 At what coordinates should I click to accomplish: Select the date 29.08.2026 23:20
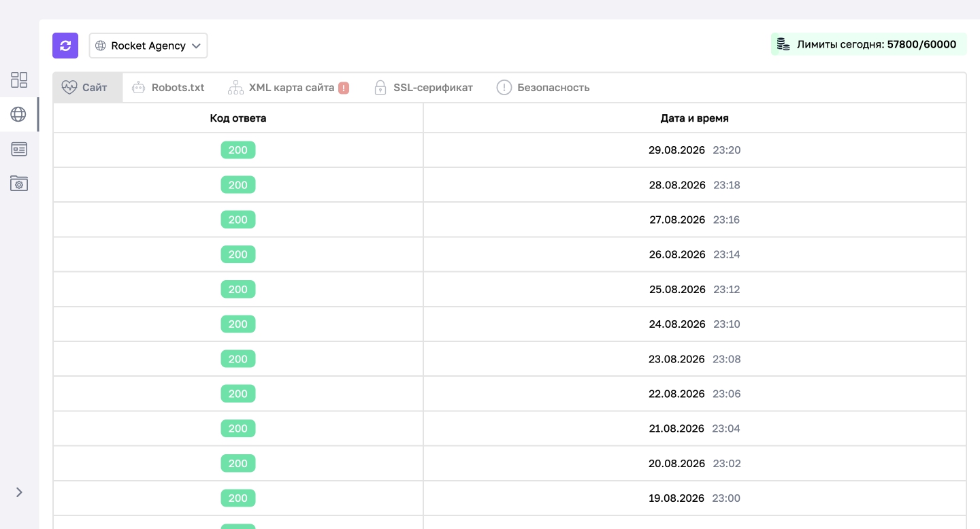pyautogui.click(x=695, y=150)
